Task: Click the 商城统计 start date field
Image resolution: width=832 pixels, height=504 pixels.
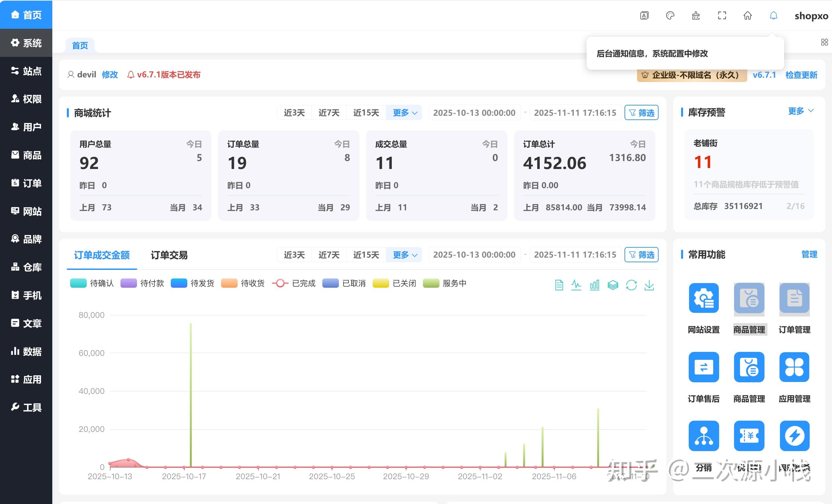Action: pyautogui.click(x=474, y=113)
